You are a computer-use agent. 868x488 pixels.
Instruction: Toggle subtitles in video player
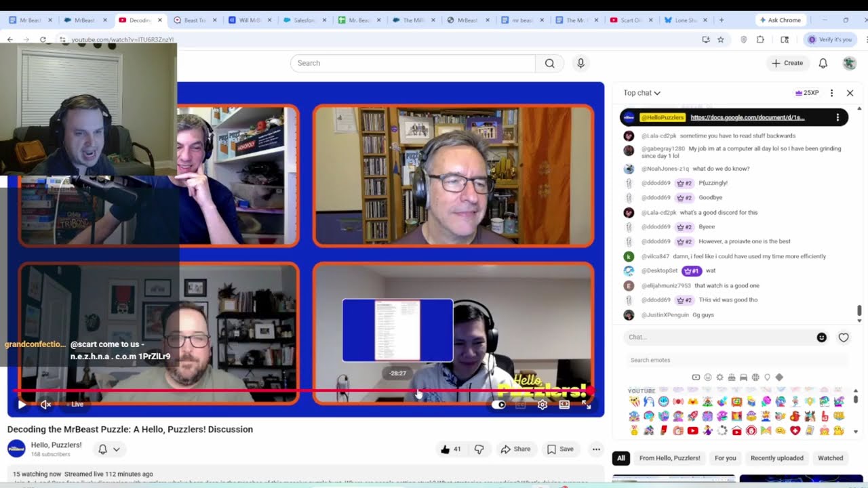point(521,405)
